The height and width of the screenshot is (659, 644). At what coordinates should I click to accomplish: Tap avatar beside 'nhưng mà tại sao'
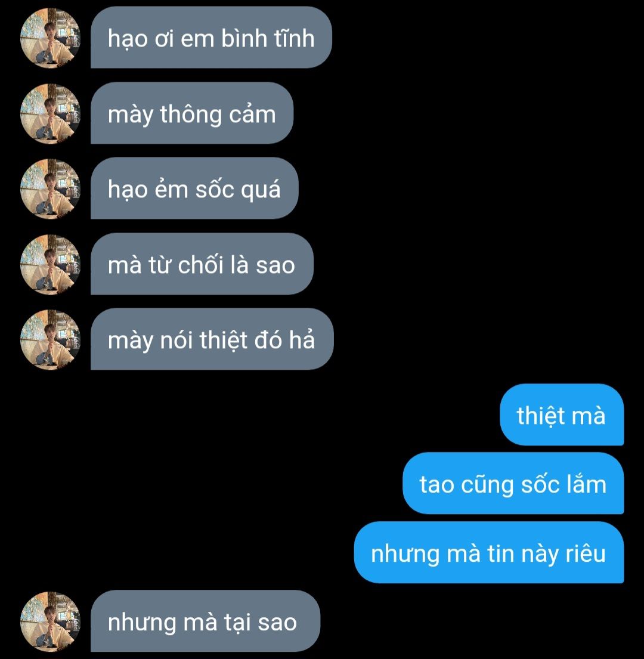tap(51, 621)
